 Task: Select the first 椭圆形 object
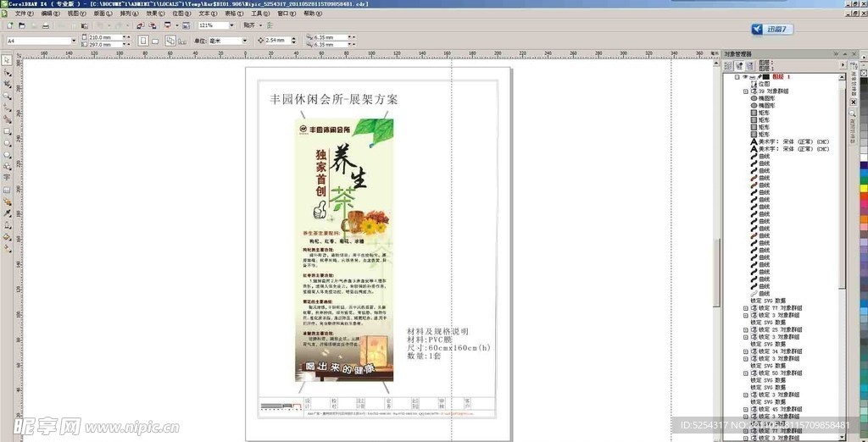point(766,98)
